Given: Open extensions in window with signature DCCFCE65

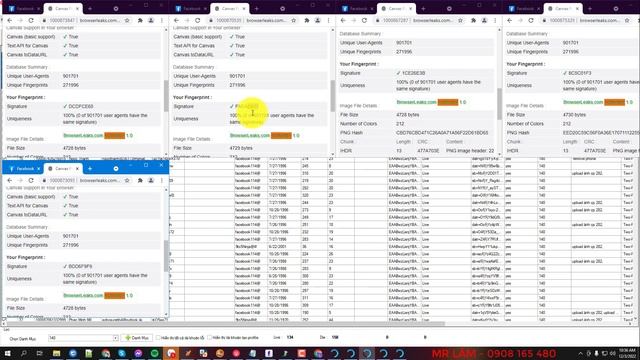Looking at the screenshot, I should click(140, 20).
